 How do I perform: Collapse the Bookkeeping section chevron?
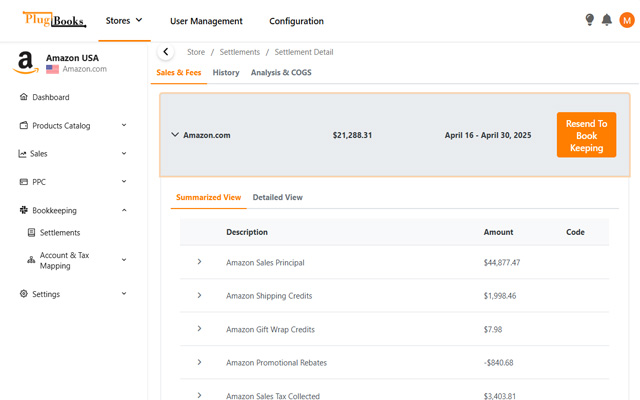click(x=124, y=210)
